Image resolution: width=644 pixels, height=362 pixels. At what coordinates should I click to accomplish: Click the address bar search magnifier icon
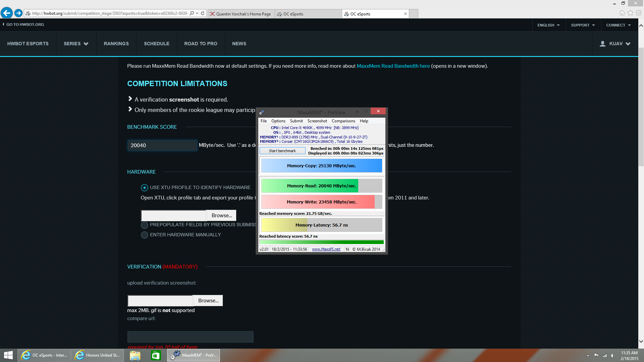pos(192,13)
